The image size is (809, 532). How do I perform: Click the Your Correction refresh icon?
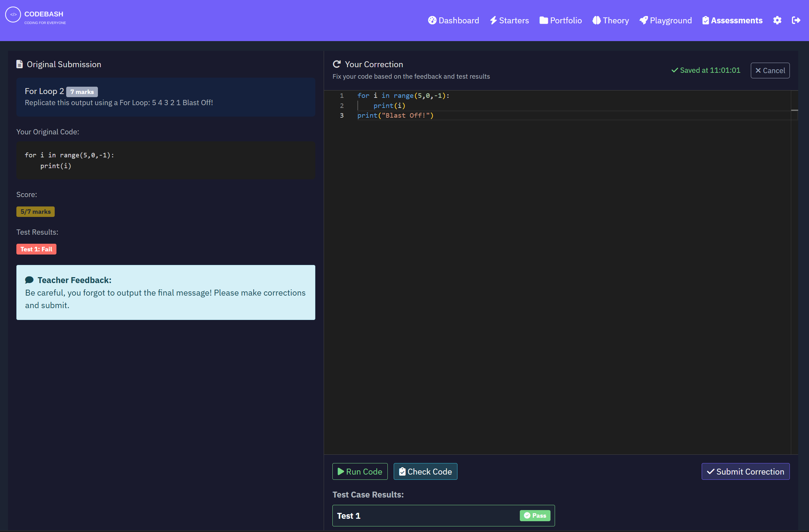(337, 64)
